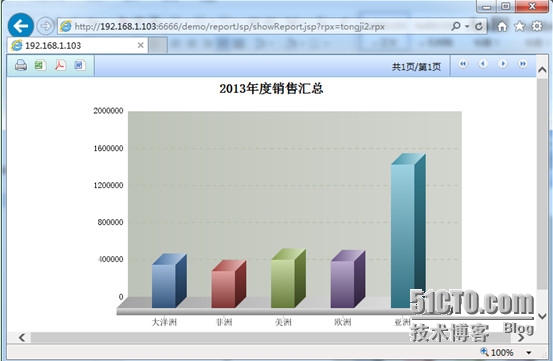The width and height of the screenshot is (553, 361).
Task: Export the report to PDF
Action: coord(60,65)
